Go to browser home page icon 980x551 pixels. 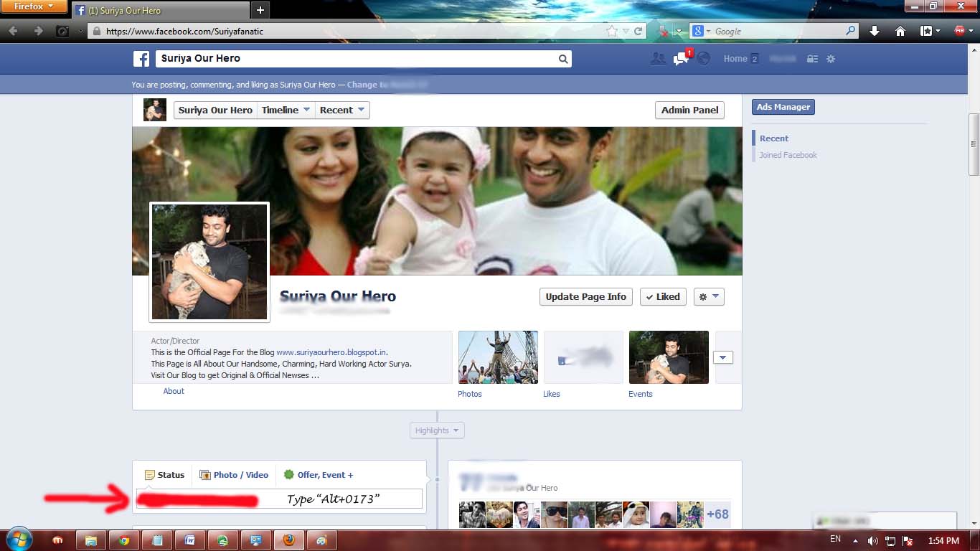pos(900,31)
